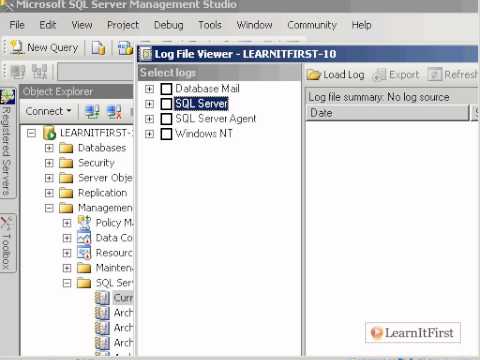Click the Maintenance Plans folder icon

84,268
